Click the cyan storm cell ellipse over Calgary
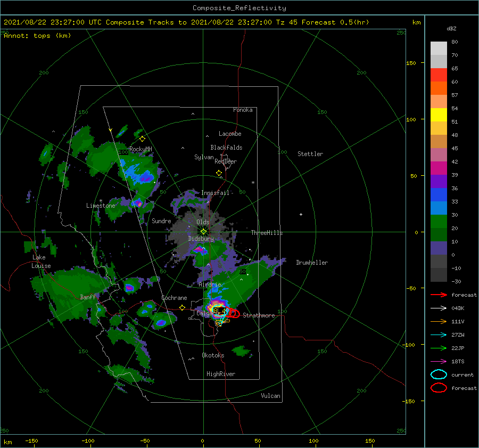This screenshot has width=479, height=448. (219, 311)
